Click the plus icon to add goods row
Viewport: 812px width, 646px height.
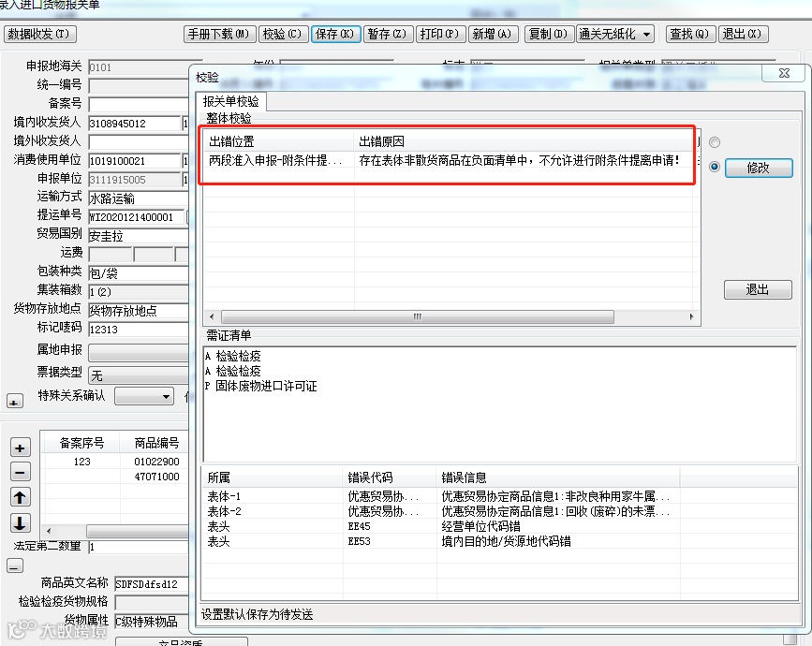tap(21, 448)
